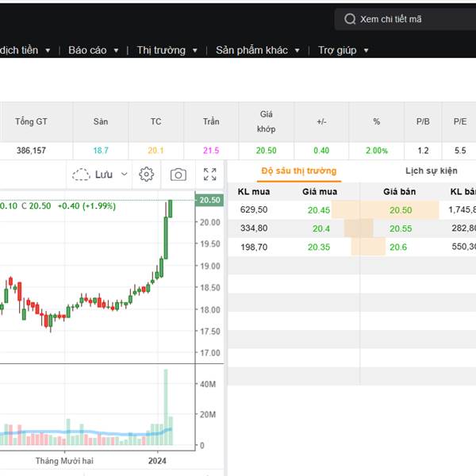
Task: Switch to 'Độ sâu thị trường' tab
Action: pyautogui.click(x=299, y=171)
